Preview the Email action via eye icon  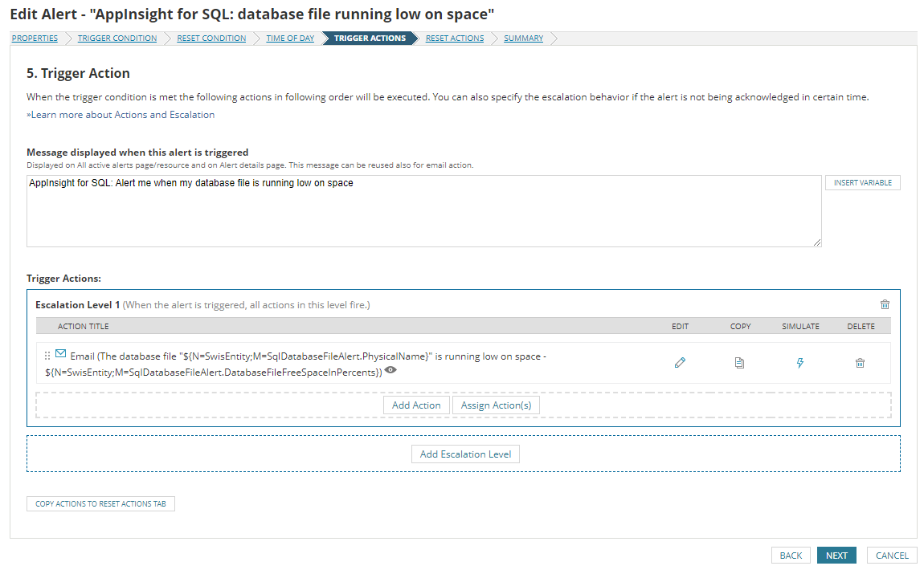390,370
